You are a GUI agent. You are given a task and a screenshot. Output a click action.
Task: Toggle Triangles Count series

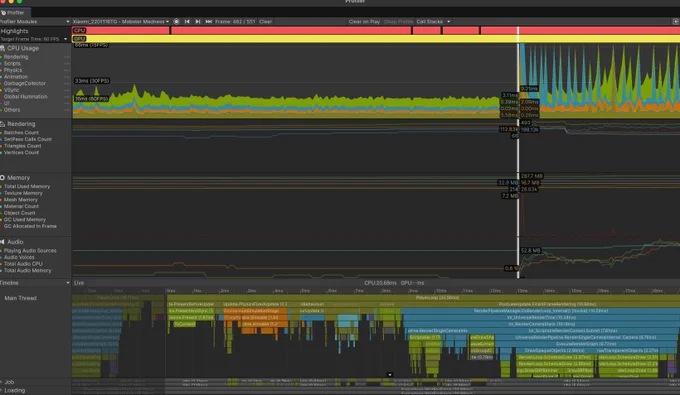(23, 146)
